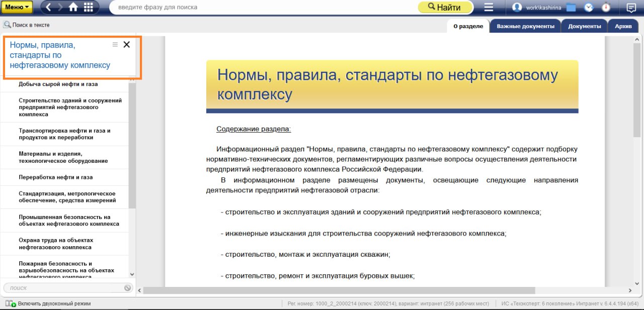Image resolution: width=644 pixels, height=310 pixels.
Task: Clear the sidebar поиск filter field
Action: coord(128,288)
